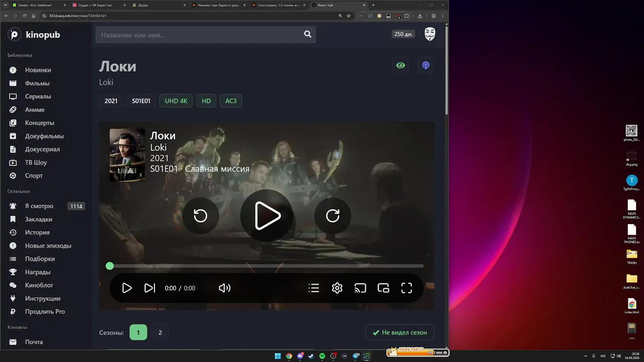Select the TRASH folder on the desktop
The height and width of the screenshot is (362, 644).
[x=631, y=256]
